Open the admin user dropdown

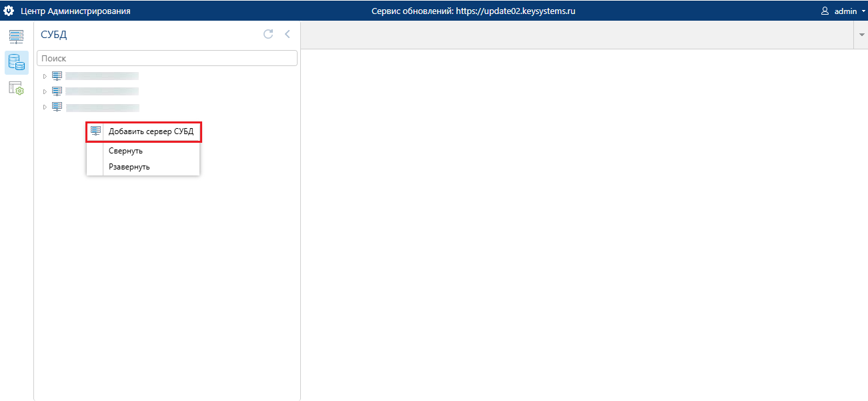click(x=843, y=11)
